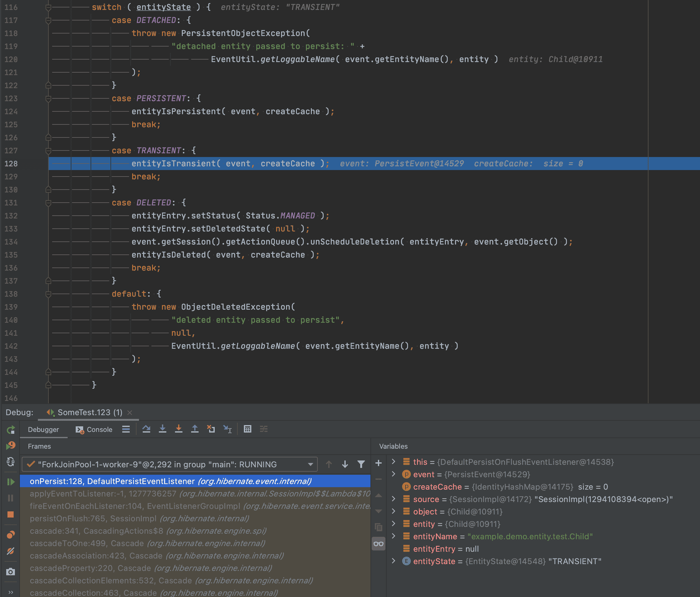Collapse code fold at line 117
700x597 pixels.
[48, 20]
